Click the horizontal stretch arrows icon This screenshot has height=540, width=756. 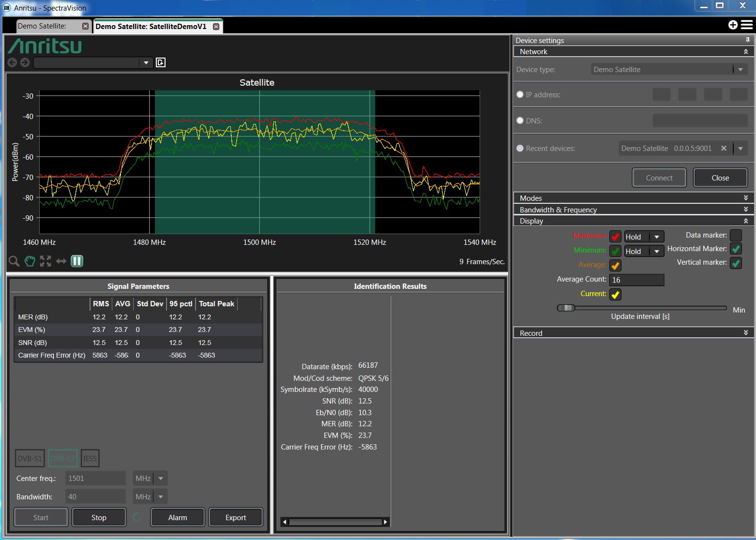[61, 261]
